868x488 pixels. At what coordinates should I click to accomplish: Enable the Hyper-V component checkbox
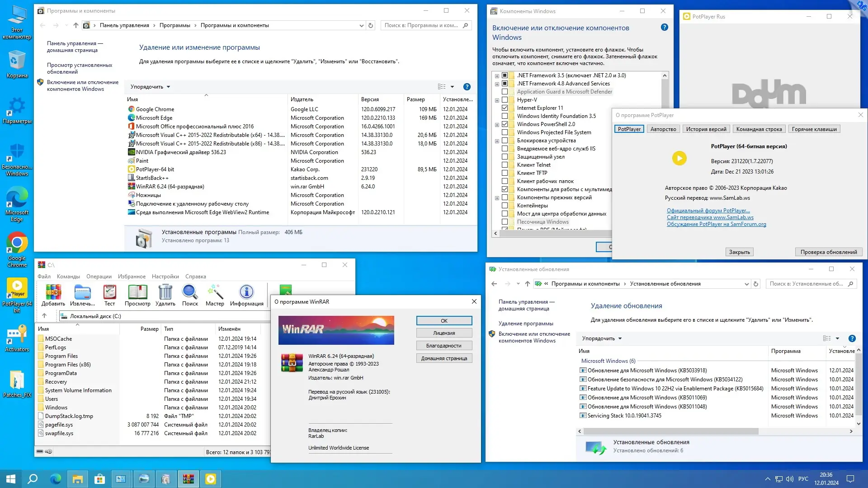505,100
